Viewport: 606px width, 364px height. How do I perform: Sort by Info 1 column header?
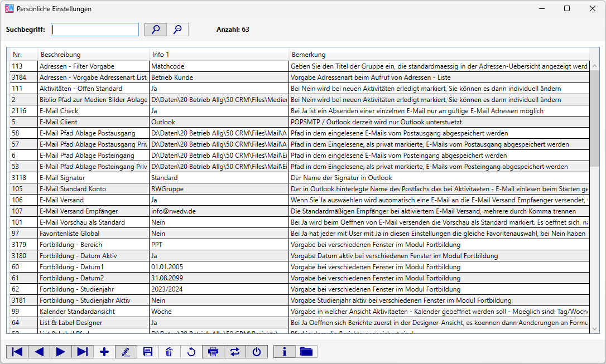[219, 55]
